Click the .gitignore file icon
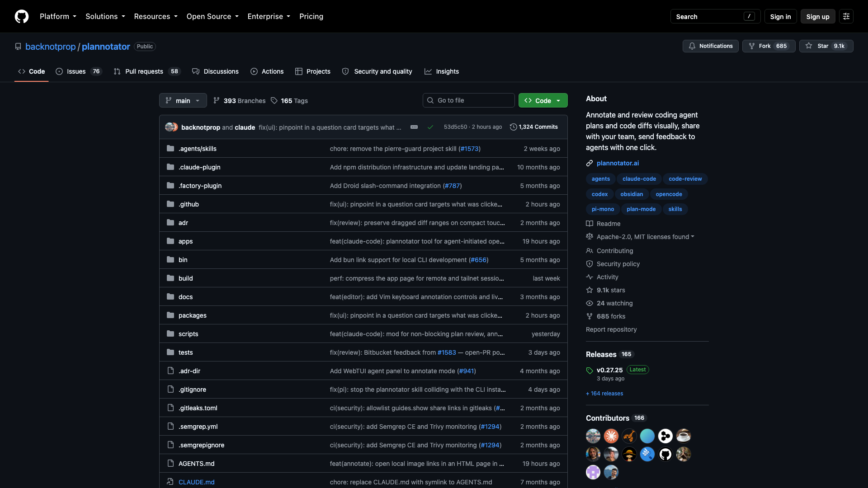The width and height of the screenshot is (868, 488). [x=170, y=389]
